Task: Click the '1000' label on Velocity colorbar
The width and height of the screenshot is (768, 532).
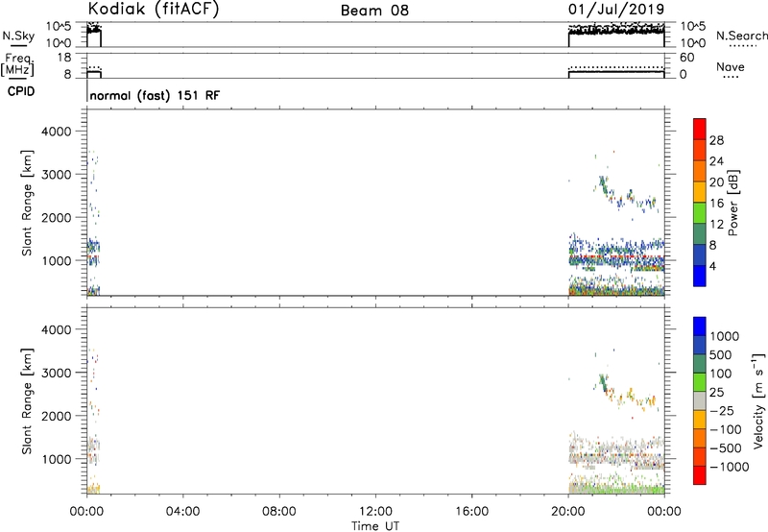Action: [x=725, y=336]
